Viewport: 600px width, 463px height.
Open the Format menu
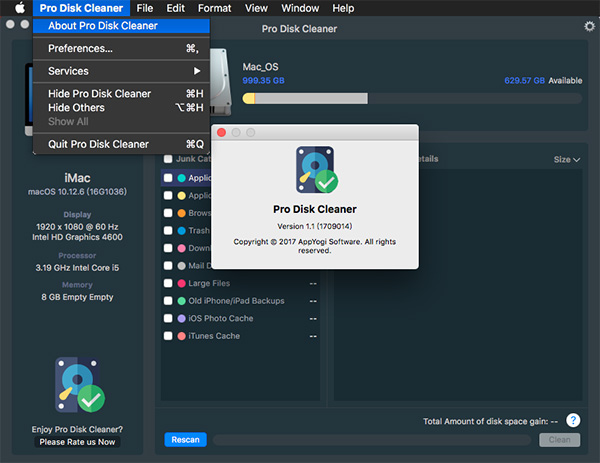click(x=214, y=8)
